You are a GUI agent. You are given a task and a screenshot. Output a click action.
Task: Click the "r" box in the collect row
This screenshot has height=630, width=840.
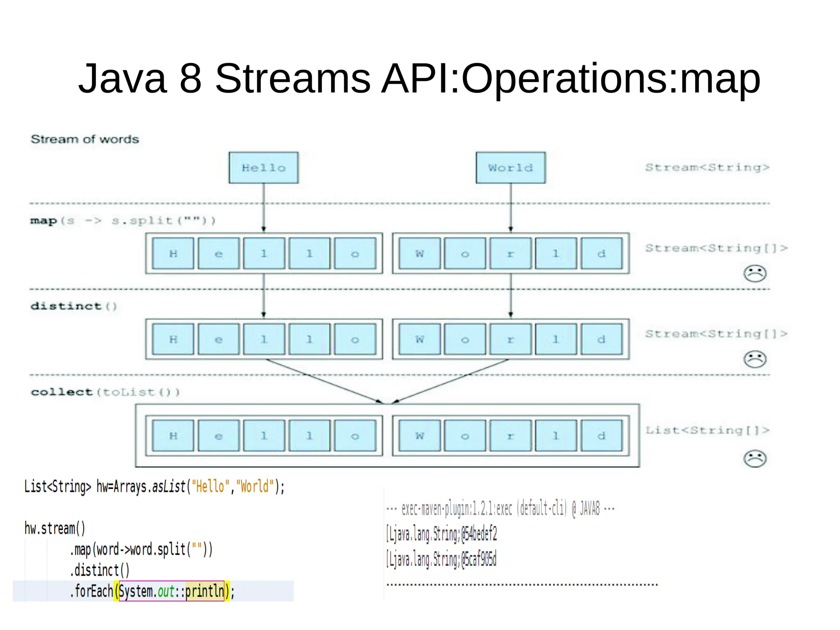coord(511,435)
